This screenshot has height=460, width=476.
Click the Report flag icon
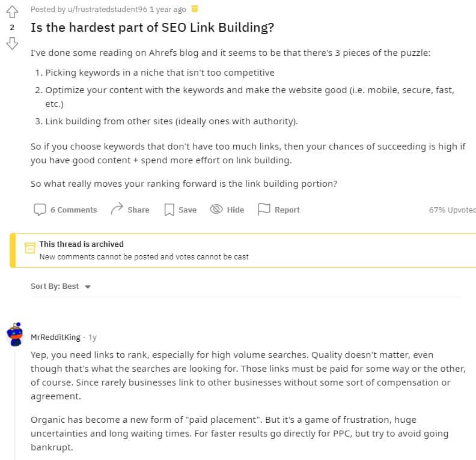click(x=264, y=209)
